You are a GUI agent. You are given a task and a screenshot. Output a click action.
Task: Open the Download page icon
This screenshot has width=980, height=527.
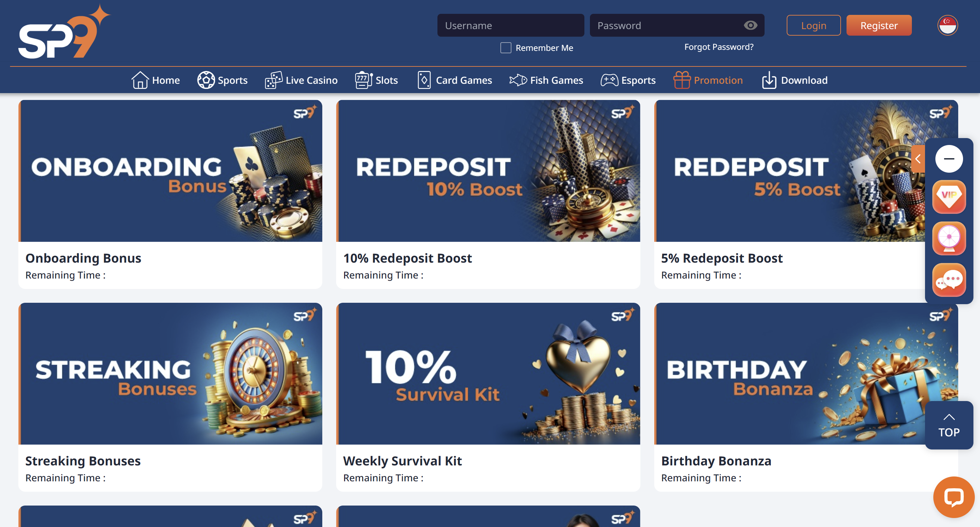click(769, 80)
